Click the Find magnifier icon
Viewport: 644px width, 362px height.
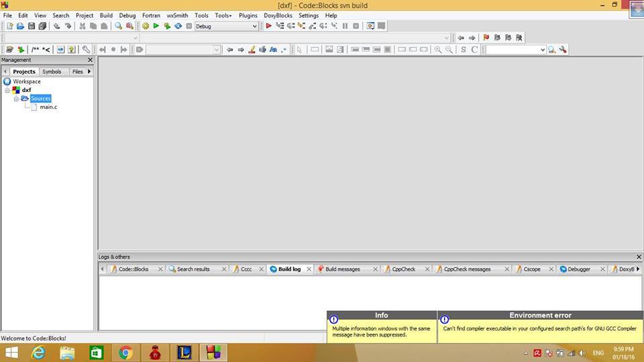click(x=118, y=26)
